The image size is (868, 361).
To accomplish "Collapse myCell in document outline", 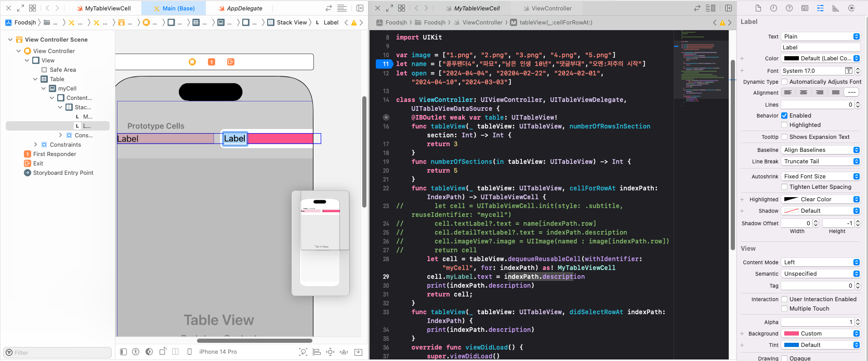I will coord(44,88).
